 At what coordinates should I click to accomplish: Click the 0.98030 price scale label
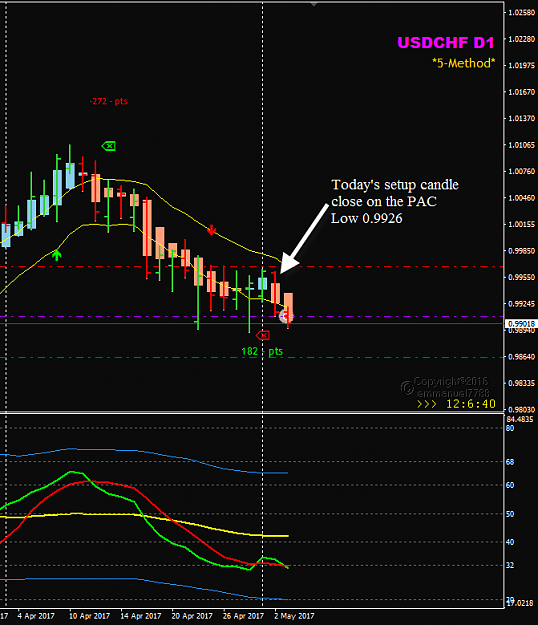522,409
